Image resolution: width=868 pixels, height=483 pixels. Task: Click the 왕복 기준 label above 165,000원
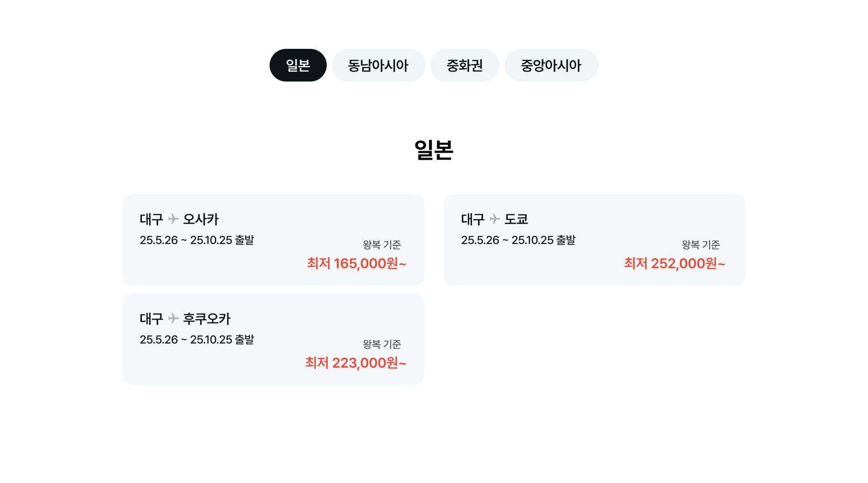click(382, 245)
